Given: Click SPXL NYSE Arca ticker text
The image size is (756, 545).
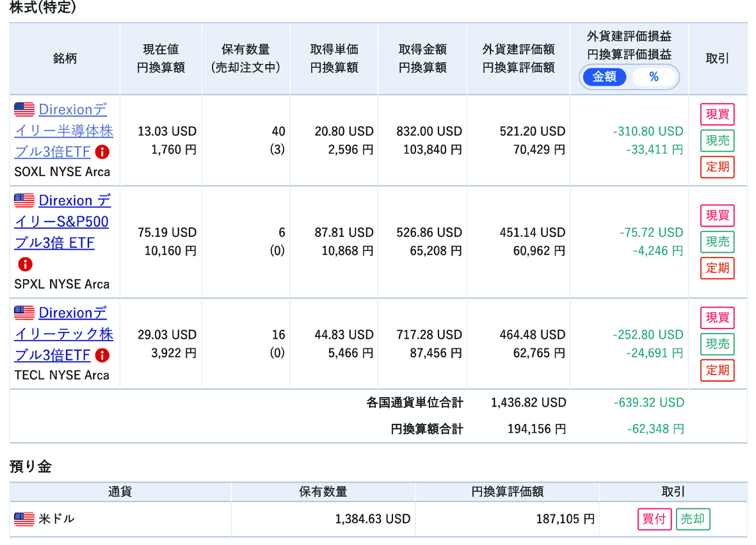Looking at the screenshot, I should (61, 284).
